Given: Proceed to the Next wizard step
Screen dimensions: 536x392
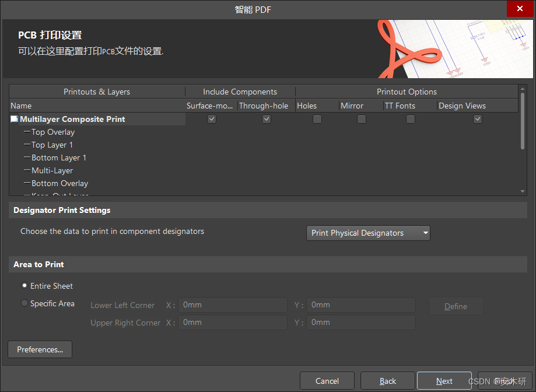Looking at the screenshot, I should (444, 381).
